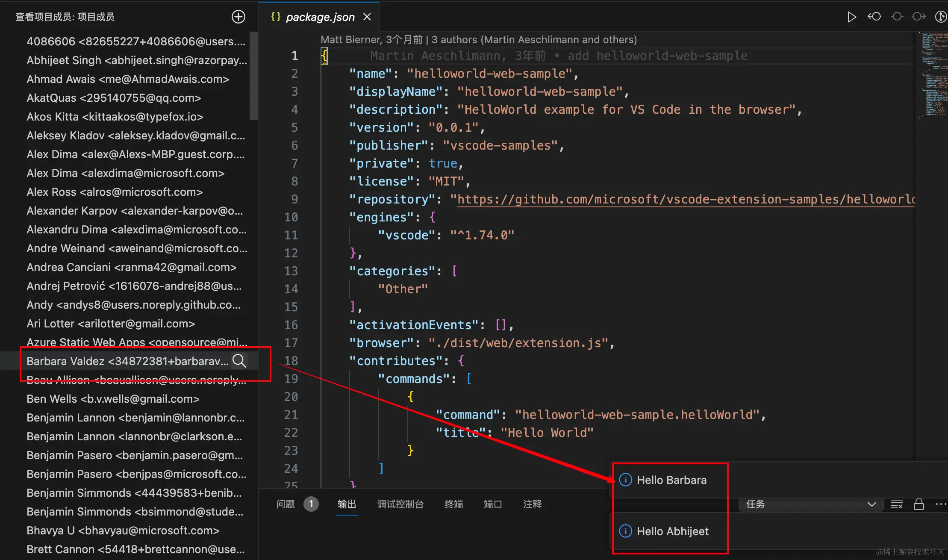Clear output using the list-with-x icon
Image resolution: width=948 pixels, height=560 pixels.
click(x=896, y=504)
